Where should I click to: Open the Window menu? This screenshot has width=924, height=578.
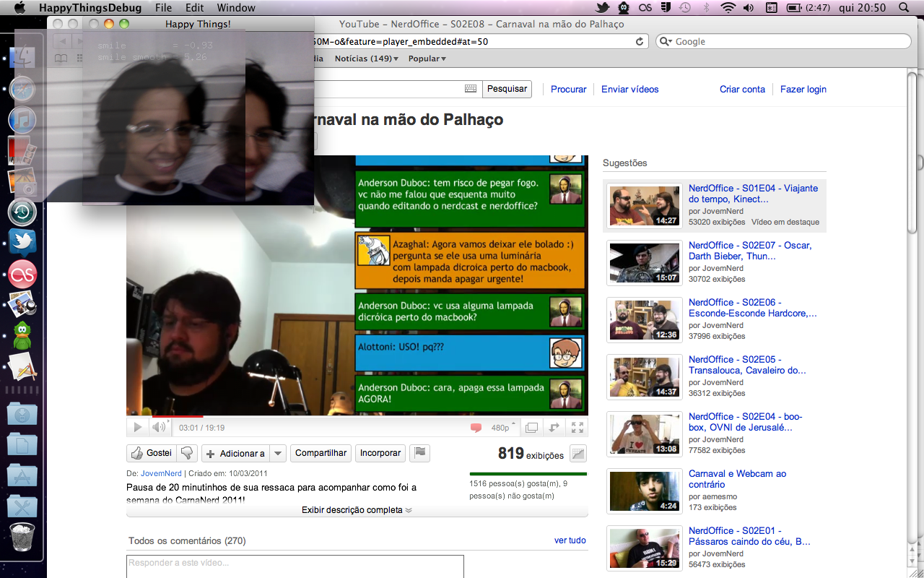[236, 8]
